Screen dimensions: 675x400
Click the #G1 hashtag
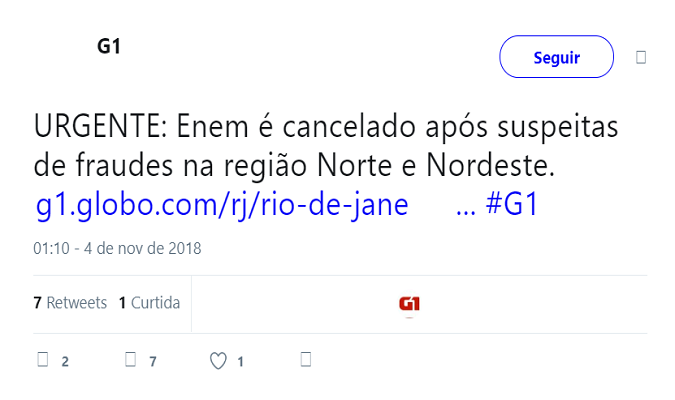click(x=512, y=205)
